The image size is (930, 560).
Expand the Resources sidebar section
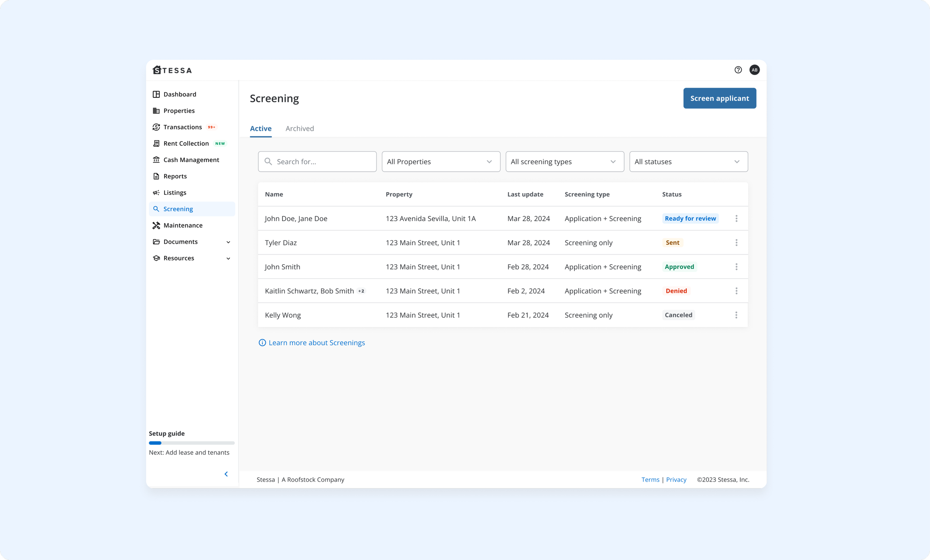(x=228, y=258)
